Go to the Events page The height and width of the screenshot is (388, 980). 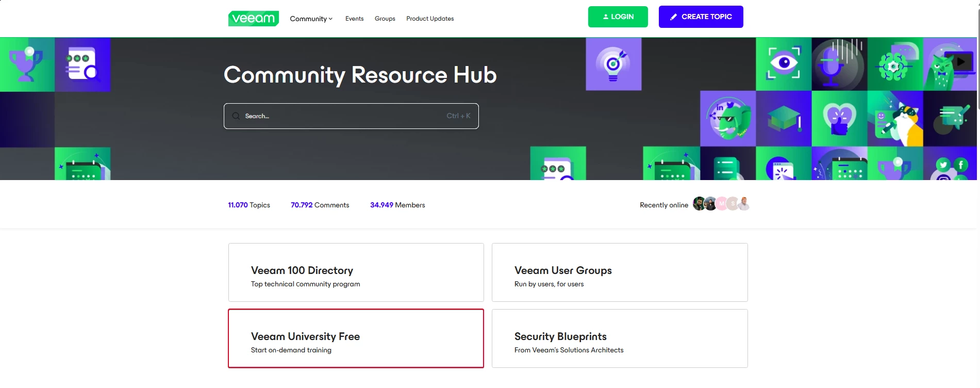click(354, 19)
